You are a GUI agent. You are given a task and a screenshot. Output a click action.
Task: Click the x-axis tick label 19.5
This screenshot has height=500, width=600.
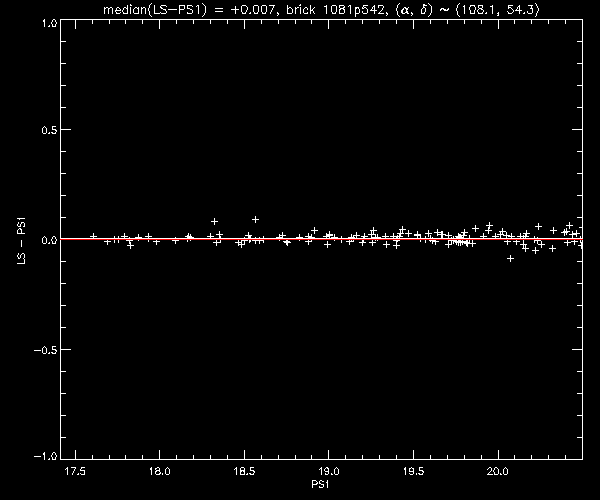point(414,471)
